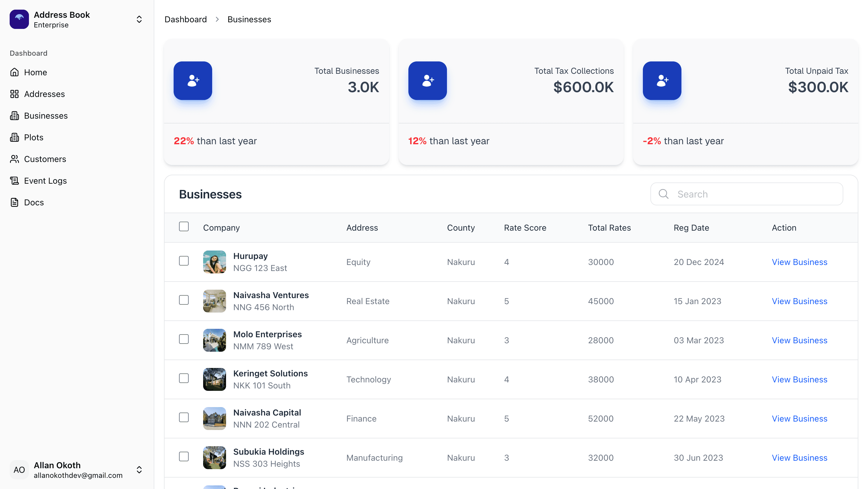The height and width of the screenshot is (489, 868).
Task: Click the Rate Score column header
Action: [525, 228]
